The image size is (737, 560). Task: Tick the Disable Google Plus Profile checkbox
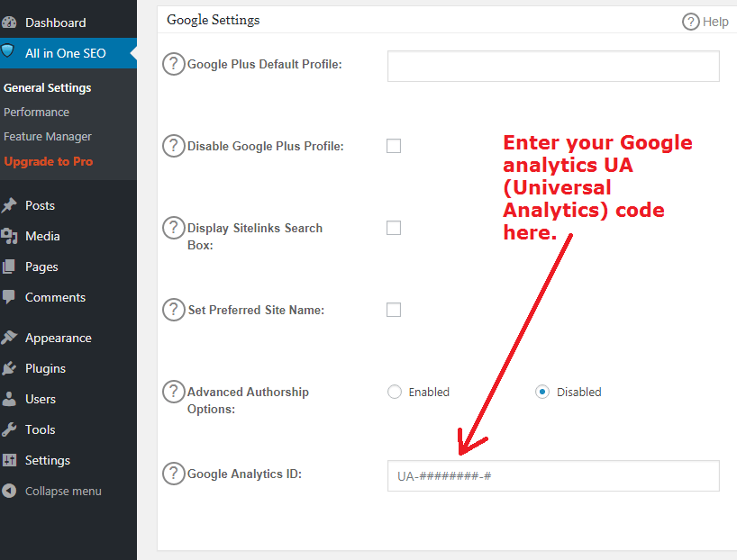tap(394, 146)
